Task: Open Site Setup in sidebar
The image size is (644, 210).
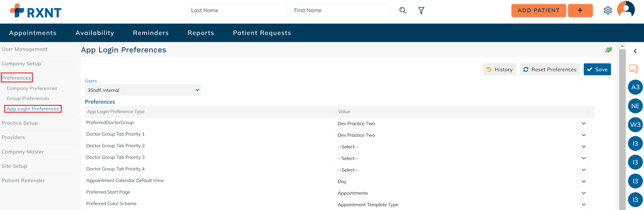Action: (x=14, y=166)
